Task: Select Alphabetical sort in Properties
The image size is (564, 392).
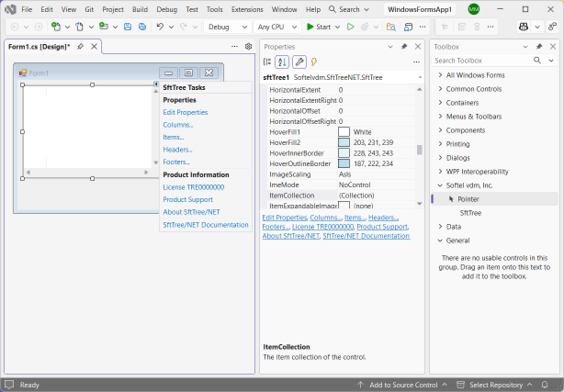Action: click(282, 62)
